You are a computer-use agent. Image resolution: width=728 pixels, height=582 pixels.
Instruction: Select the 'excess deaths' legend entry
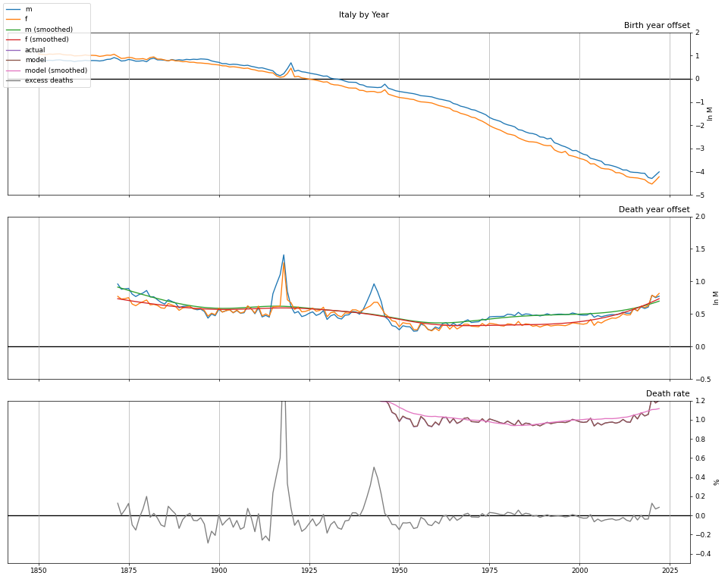[49, 80]
